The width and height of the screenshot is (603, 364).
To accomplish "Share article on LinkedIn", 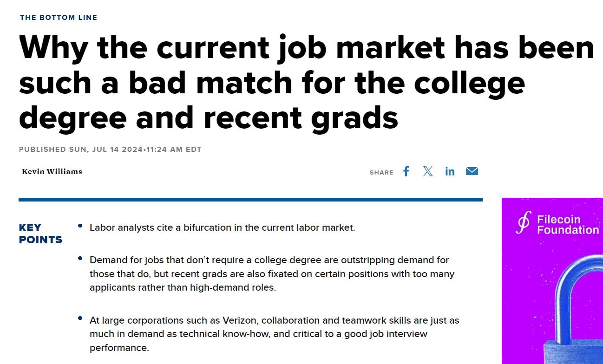I will (x=450, y=171).
